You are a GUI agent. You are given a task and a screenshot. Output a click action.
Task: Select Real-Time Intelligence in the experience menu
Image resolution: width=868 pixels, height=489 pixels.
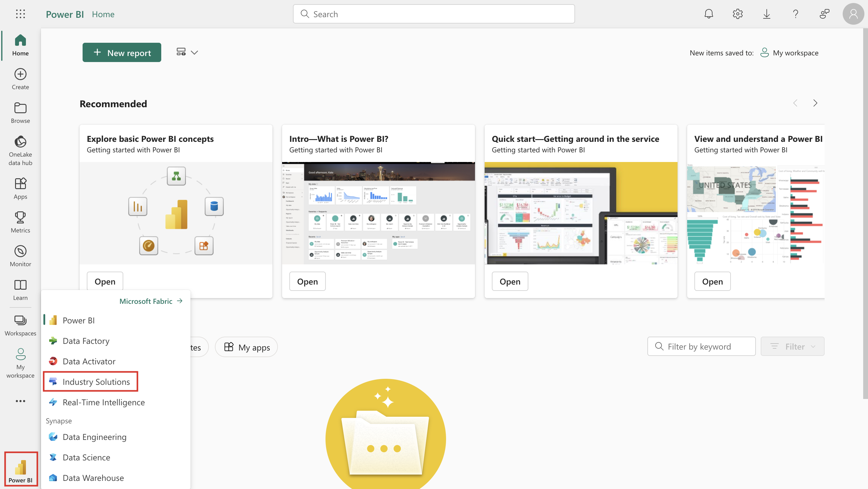coord(115,402)
